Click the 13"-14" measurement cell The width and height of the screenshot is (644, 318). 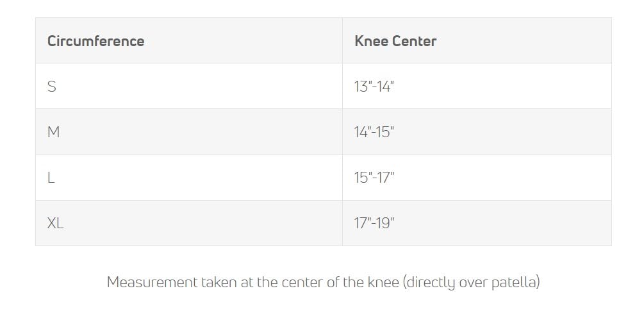pyautogui.click(x=374, y=87)
